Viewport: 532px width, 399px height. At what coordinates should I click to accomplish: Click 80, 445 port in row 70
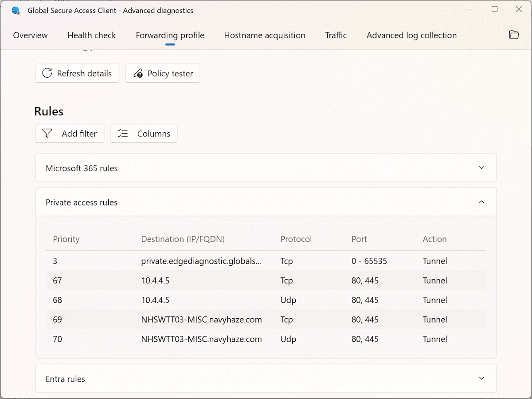pyautogui.click(x=365, y=339)
